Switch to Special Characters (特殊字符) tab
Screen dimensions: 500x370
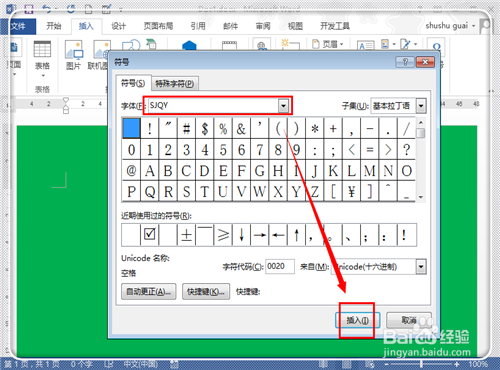coord(175,83)
